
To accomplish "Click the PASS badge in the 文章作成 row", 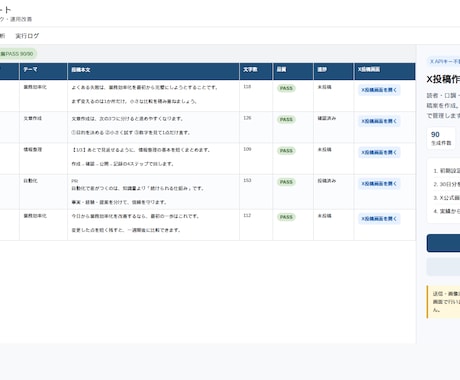I will click(x=286, y=119).
